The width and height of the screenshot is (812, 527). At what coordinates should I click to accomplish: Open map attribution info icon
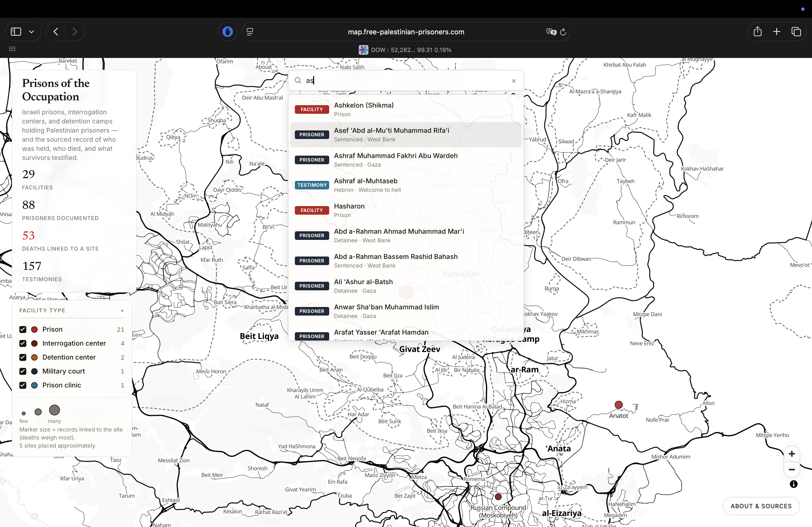(793, 484)
